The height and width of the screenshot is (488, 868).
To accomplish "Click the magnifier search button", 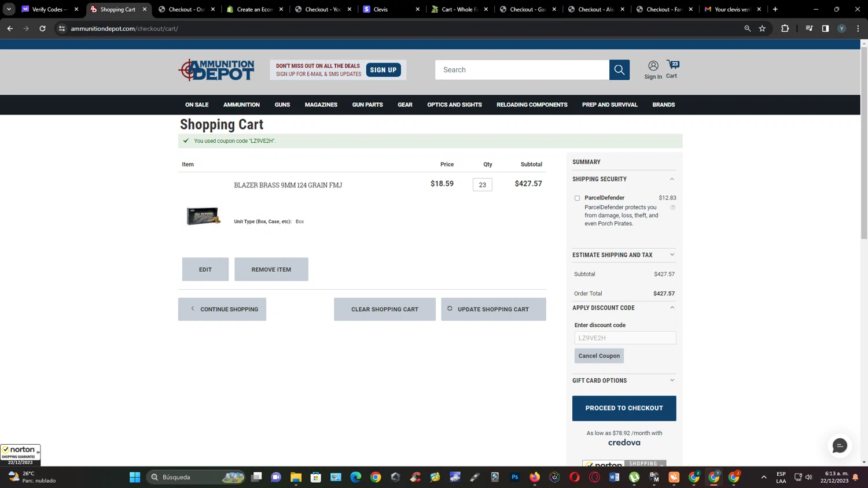I will (x=619, y=70).
